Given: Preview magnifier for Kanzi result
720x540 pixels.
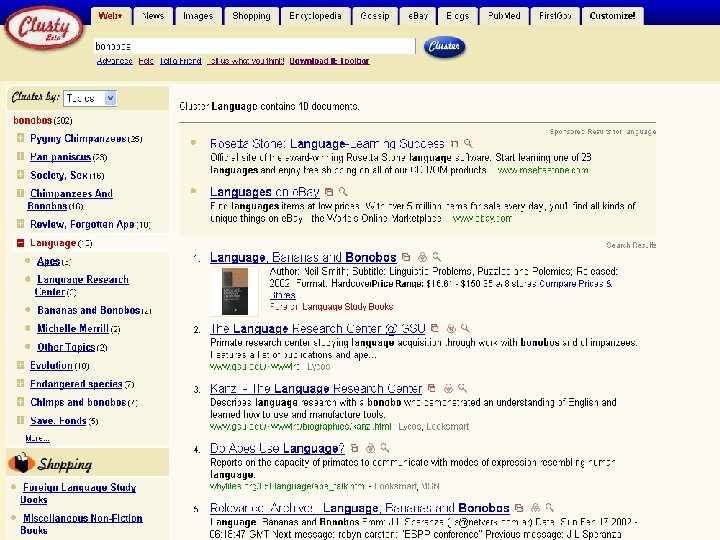Looking at the screenshot, I should coord(462,388).
